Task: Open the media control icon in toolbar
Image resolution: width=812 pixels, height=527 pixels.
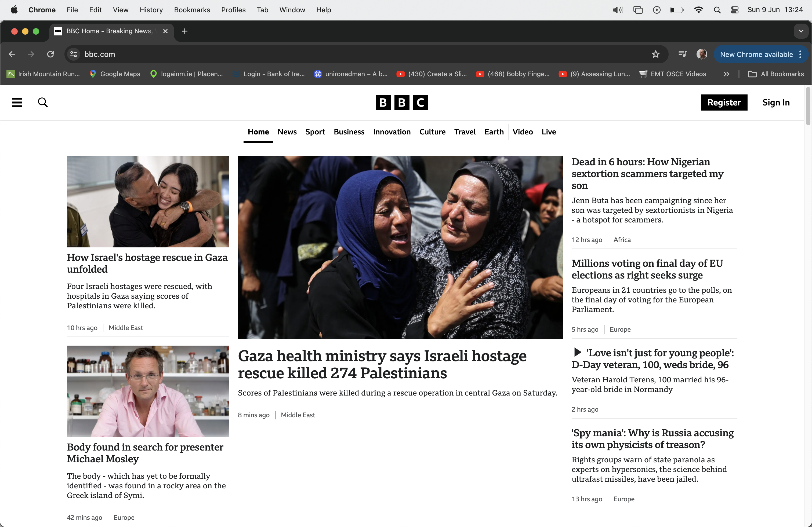Action: tap(682, 54)
